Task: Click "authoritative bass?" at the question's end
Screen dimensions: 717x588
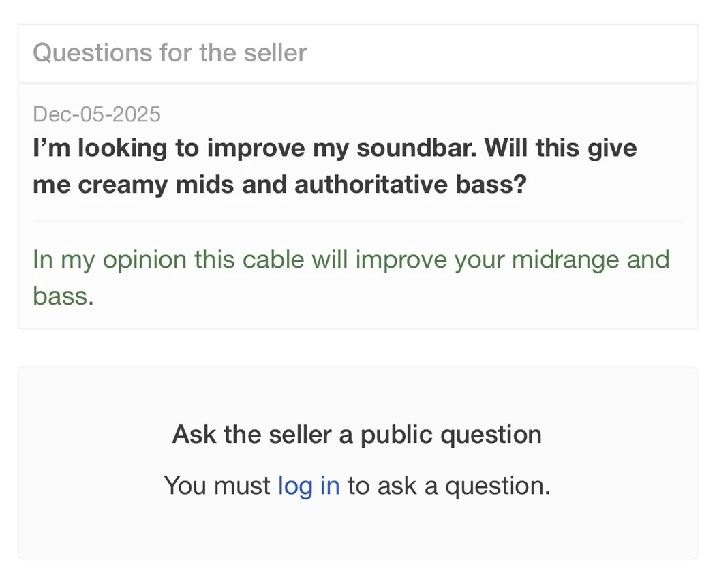Action: pyautogui.click(x=411, y=185)
